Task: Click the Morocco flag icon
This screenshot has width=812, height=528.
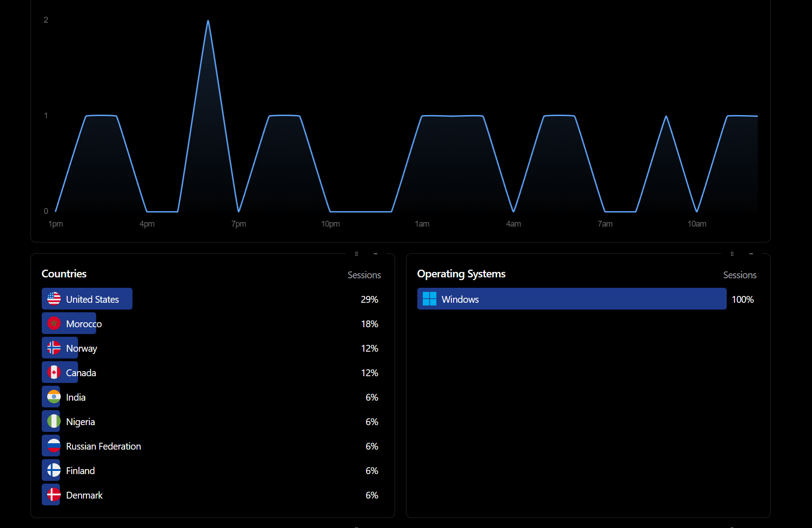Action: (54, 323)
